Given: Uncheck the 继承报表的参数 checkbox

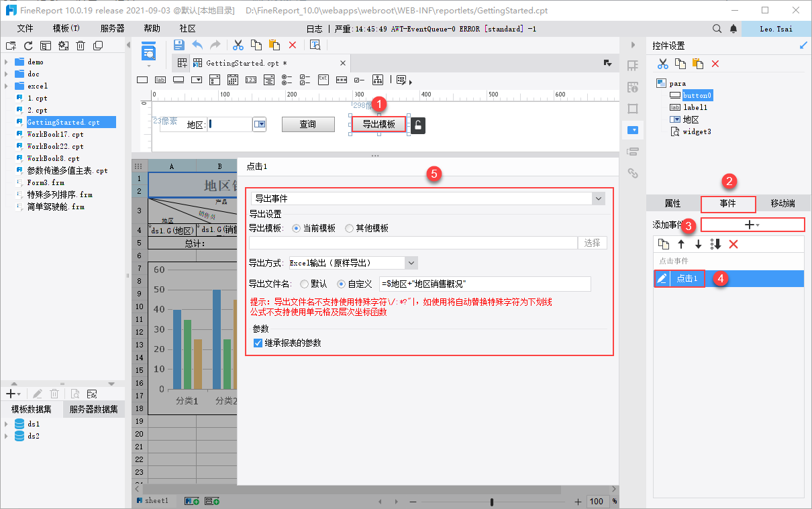Looking at the screenshot, I should (258, 343).
